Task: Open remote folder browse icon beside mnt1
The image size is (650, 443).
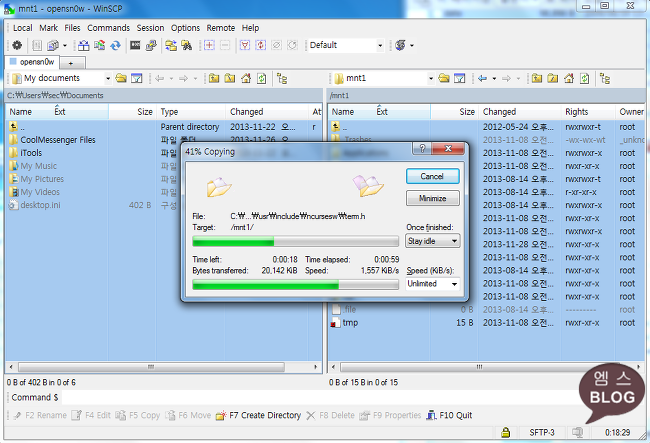Action: pyautogui.click(x=444, y=78)
